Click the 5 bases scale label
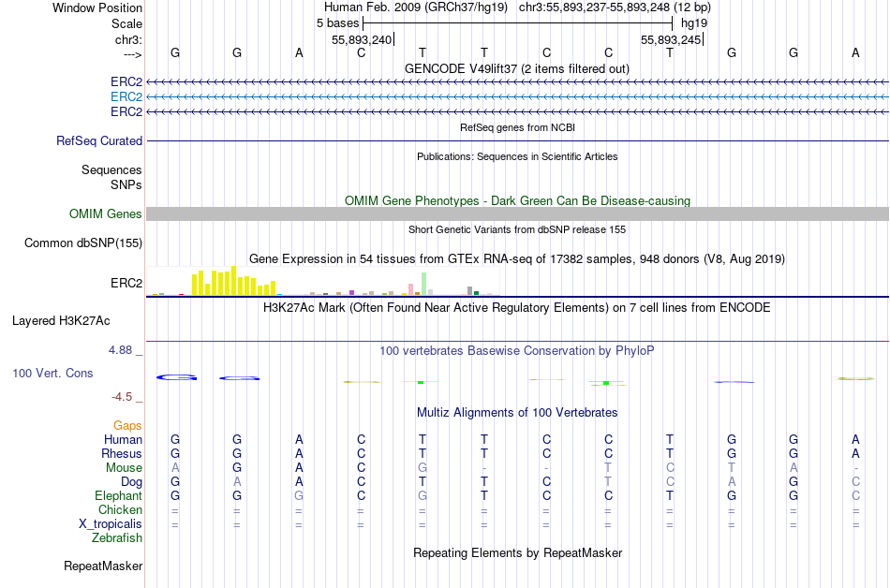890x588 pixels. click(x=337, y=23)
